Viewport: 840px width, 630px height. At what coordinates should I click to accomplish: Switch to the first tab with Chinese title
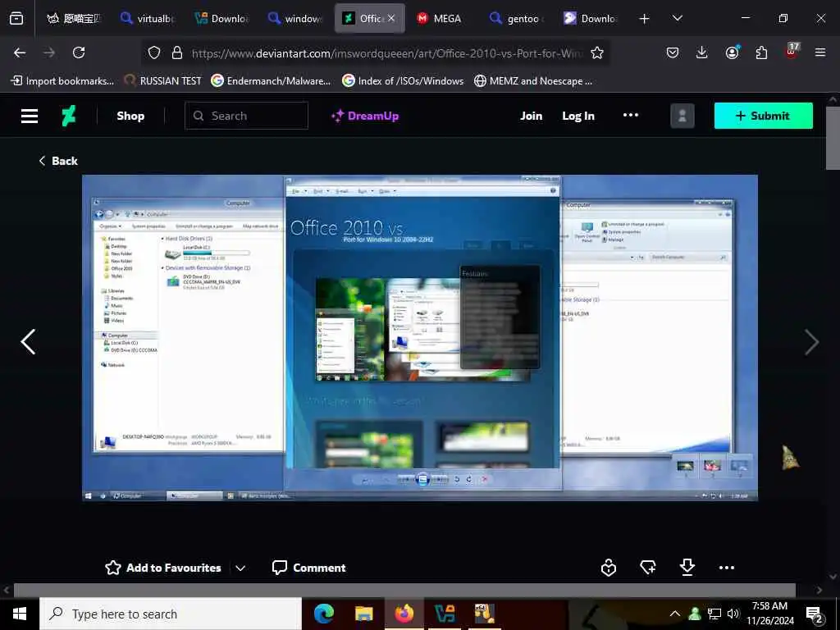73,18
